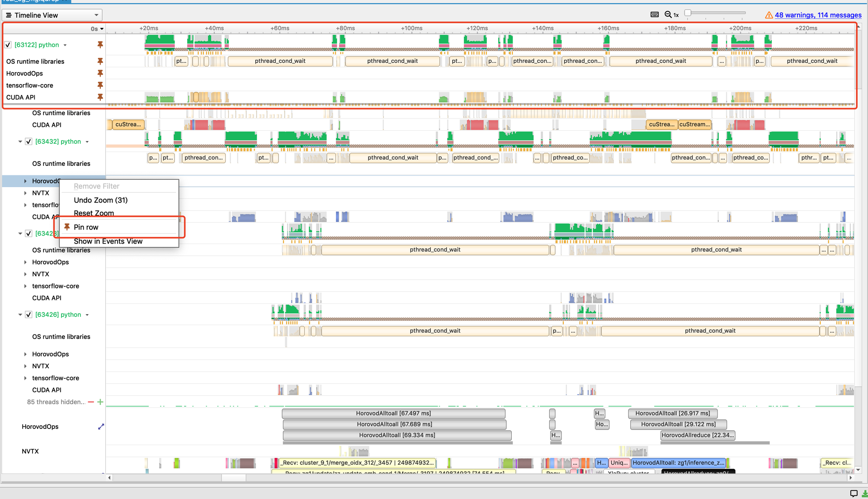This screenshot has width=868, height=499.
Task: Click Undo Zoom (31) option
Action: tap(100, 200)
